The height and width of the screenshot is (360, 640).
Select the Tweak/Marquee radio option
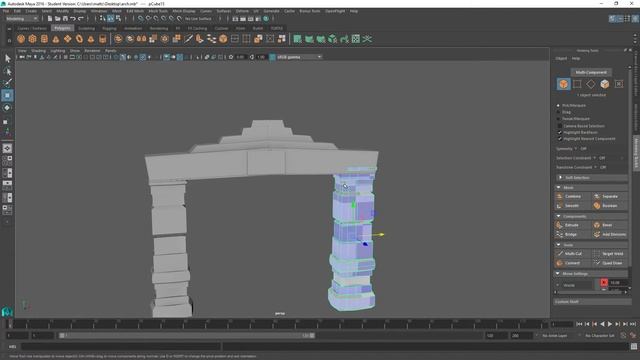[x=558, y=118]
